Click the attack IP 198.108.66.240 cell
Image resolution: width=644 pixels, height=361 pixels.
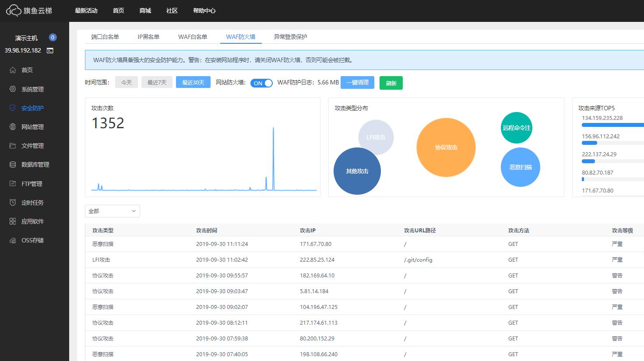pos(319,354)
